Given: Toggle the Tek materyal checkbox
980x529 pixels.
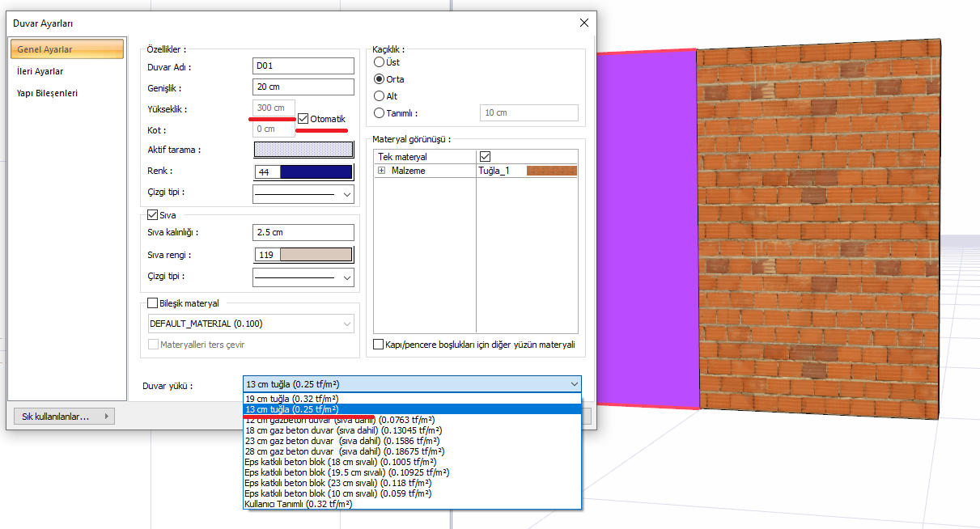Looking at the screenshot, I should pos(486,156).
